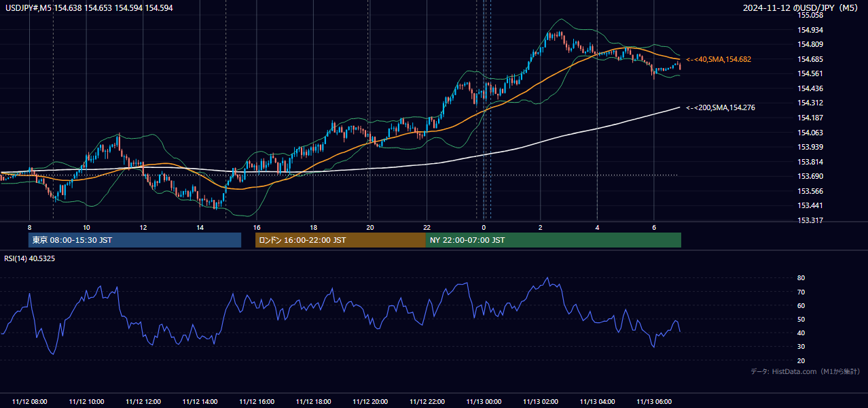
Task: Click price axis label 154.934
Action: point(811,30)
